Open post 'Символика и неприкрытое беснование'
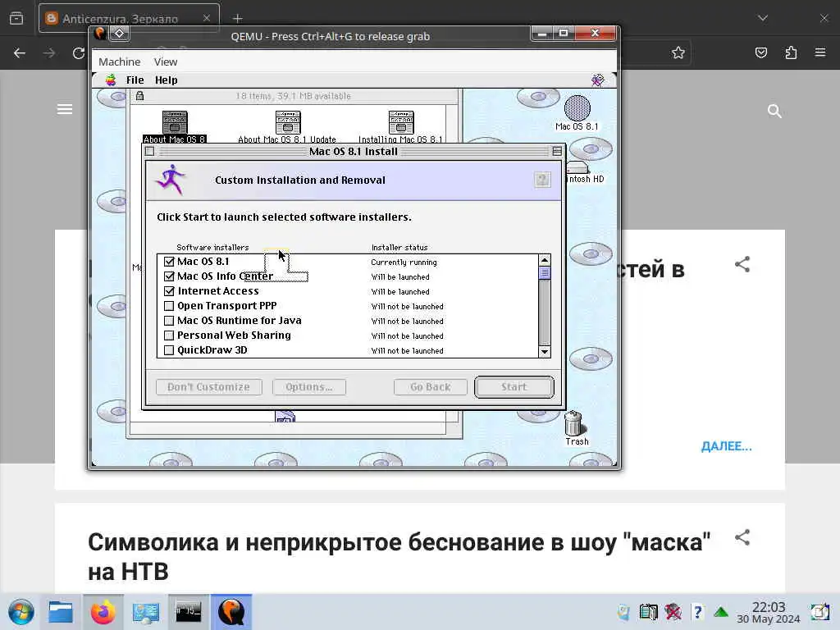The width and height of the screenshot is (840, 630). 399,557
